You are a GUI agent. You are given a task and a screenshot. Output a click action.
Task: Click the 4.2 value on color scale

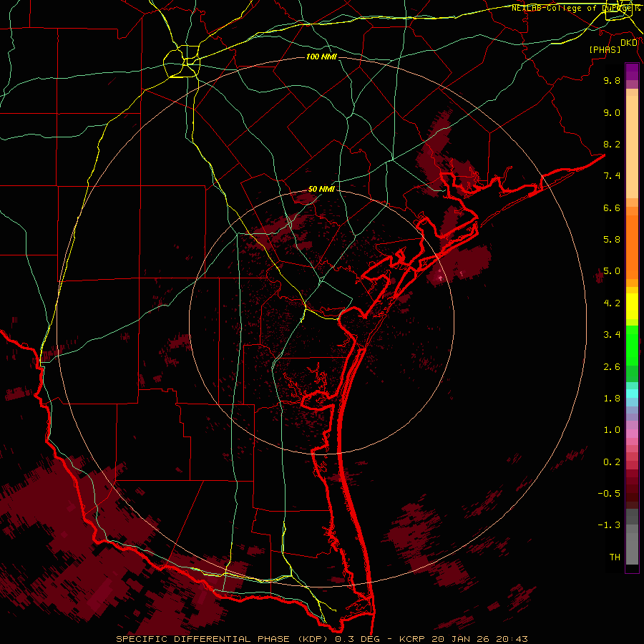612,303
